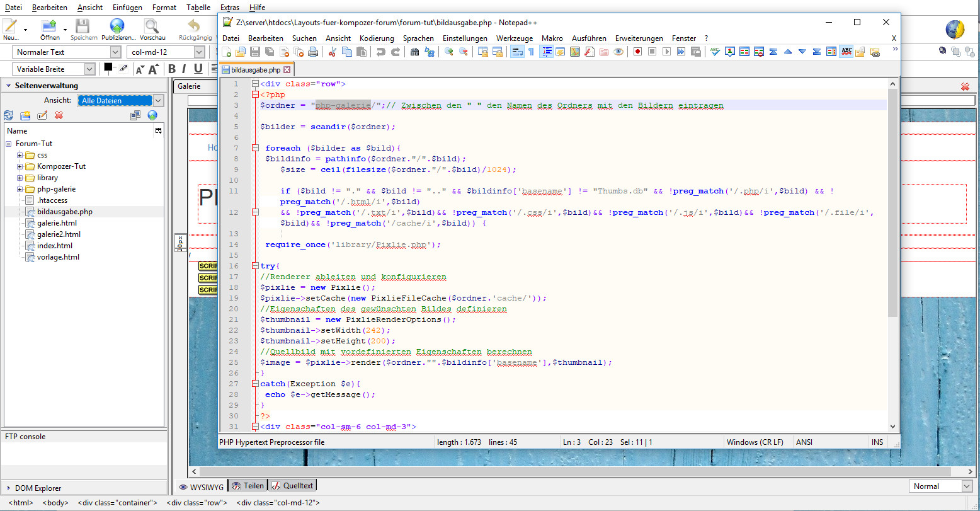Refresh the site manager file list

[x=8, y=115]
